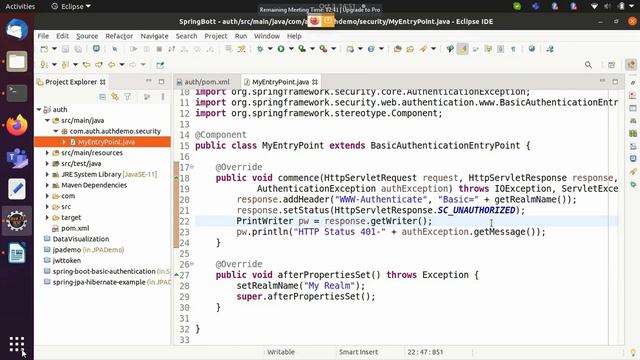Click the Activities button in top bar

pyautogui.click(x=20, y=7)
